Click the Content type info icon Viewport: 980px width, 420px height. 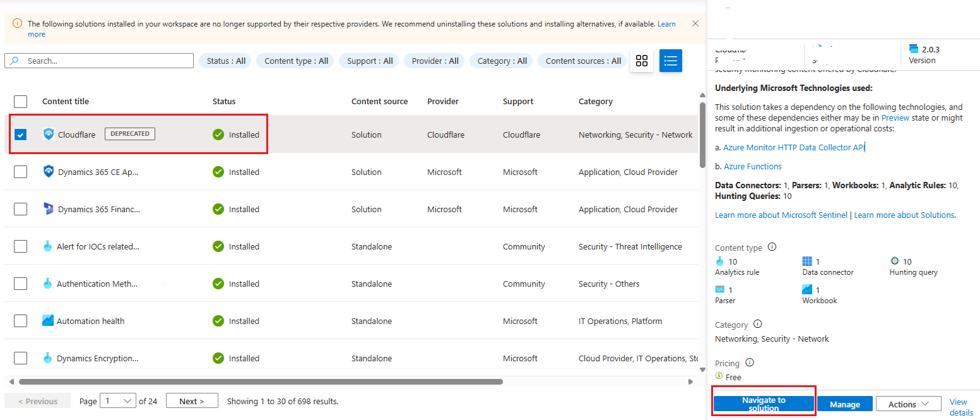click(x=772, y=248)
